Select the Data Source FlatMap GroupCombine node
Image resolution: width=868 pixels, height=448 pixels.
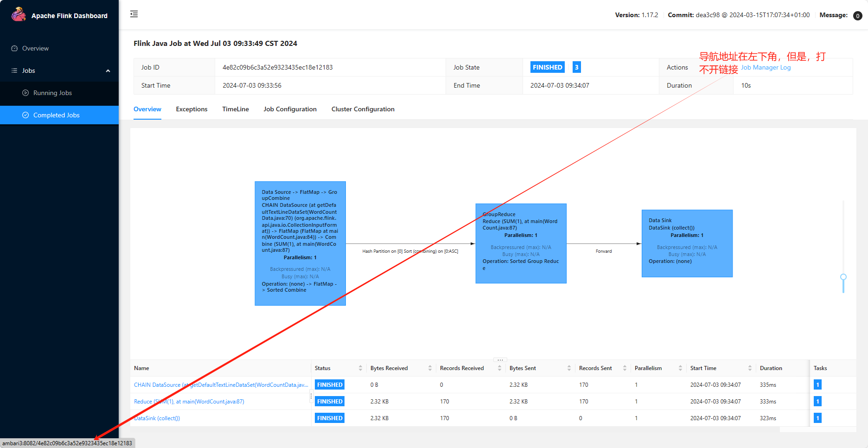click(x=300, y=243)
